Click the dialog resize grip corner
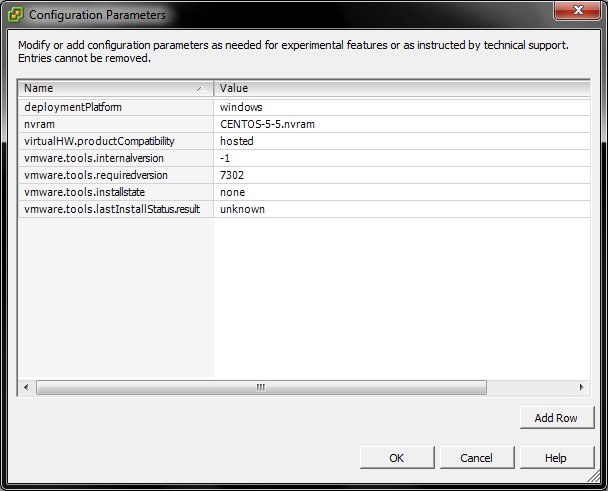The width and height of the screenshot is (608, 491). [594, 477]
